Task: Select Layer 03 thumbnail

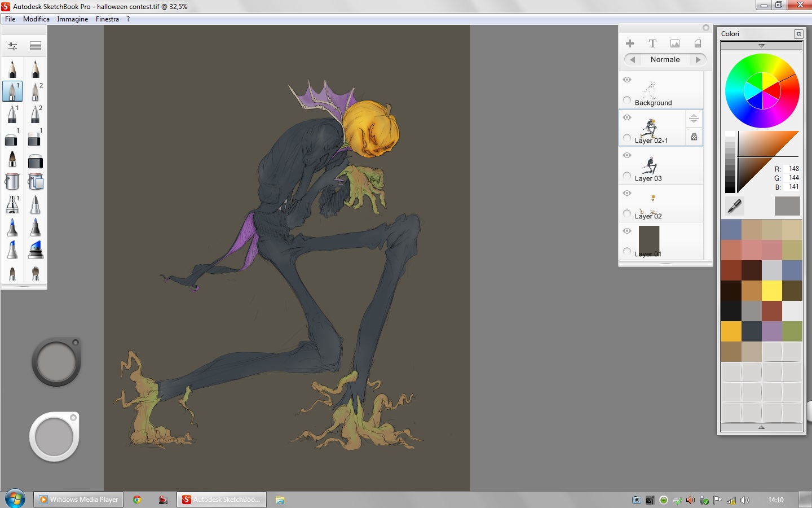Action: click(x=650, y=165)
